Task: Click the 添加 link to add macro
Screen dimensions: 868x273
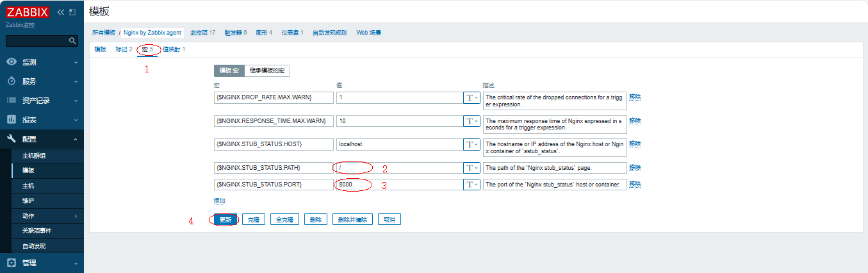Action: (x=219, y=201)
